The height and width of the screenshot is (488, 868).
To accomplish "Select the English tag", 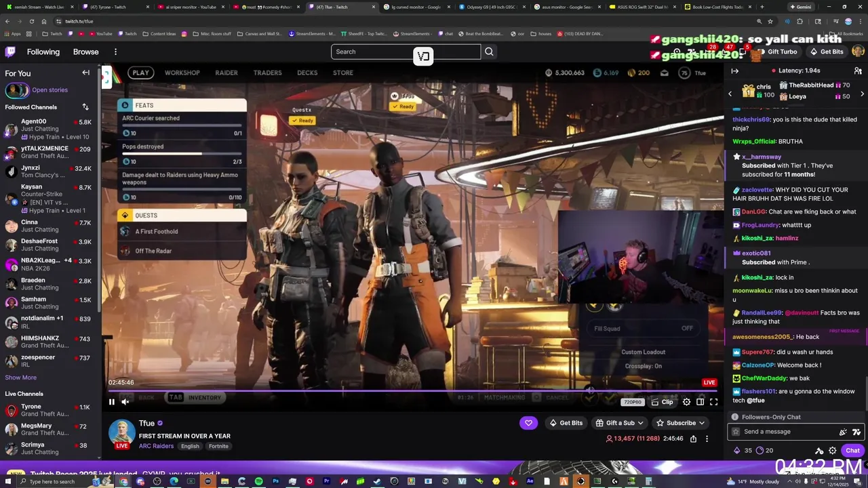I will pos(190,446).
